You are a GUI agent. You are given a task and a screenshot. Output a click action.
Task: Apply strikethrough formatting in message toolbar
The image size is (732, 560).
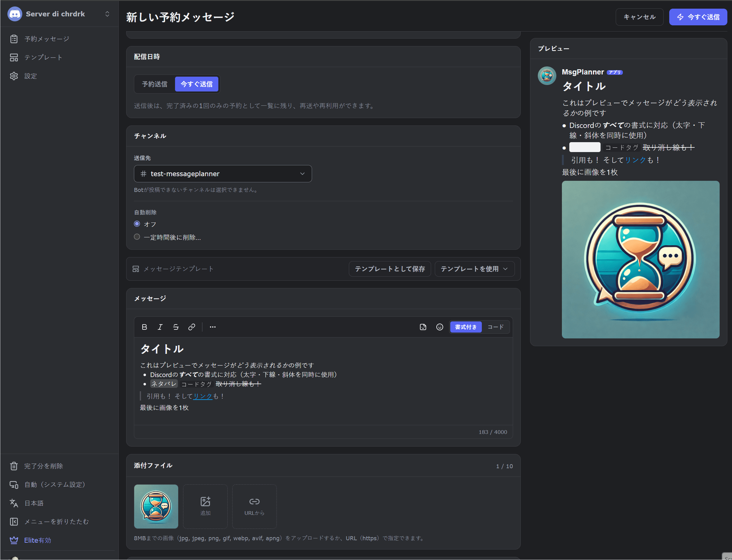(176, 327)
